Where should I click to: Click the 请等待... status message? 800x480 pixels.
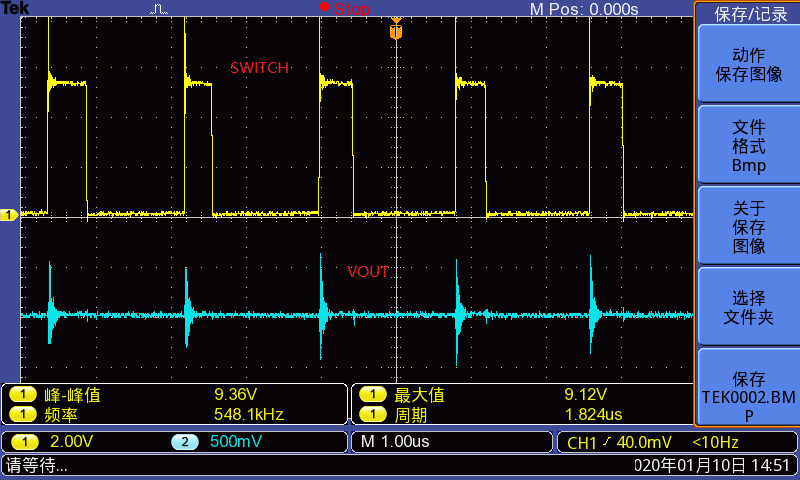pyautogui.click(x=37, y=465)
